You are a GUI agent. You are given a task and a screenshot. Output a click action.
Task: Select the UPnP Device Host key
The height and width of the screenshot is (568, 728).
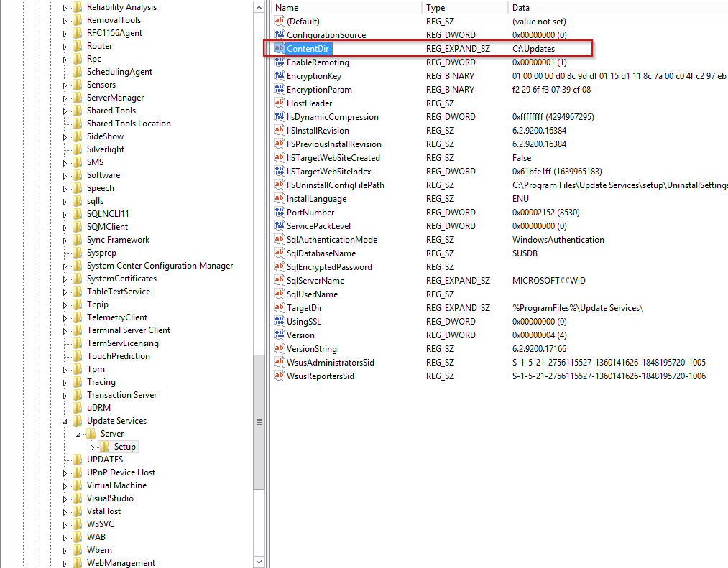(121, 472)
